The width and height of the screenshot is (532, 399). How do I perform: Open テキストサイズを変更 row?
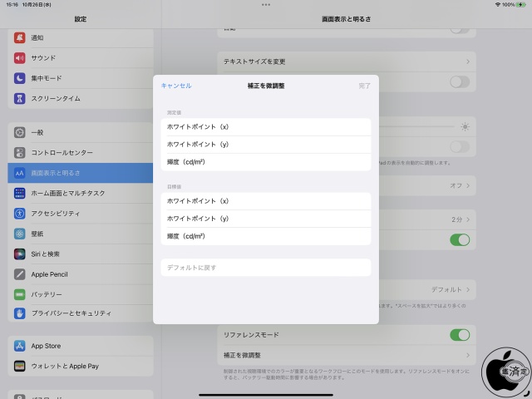pyautogui.click(x=347, y=62)
